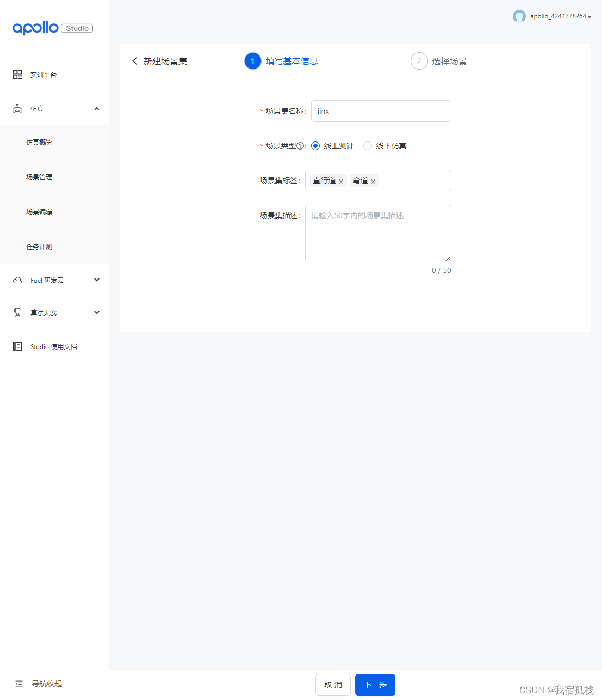Viewport: 602px width, 700px height.
Task: Click the 取消 button
Action: click(x=333, y=685)
